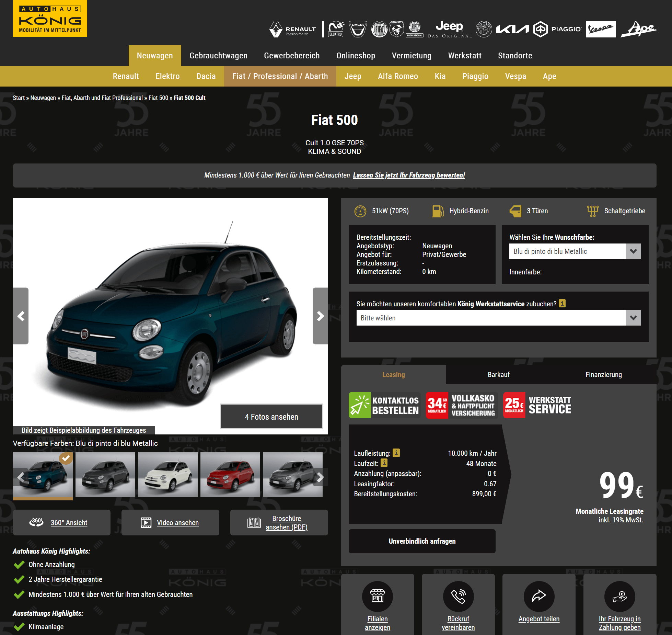This screenshot has width=672, height=635.
Task: Open the Laufleistung info icon
Action: [396, 453]
